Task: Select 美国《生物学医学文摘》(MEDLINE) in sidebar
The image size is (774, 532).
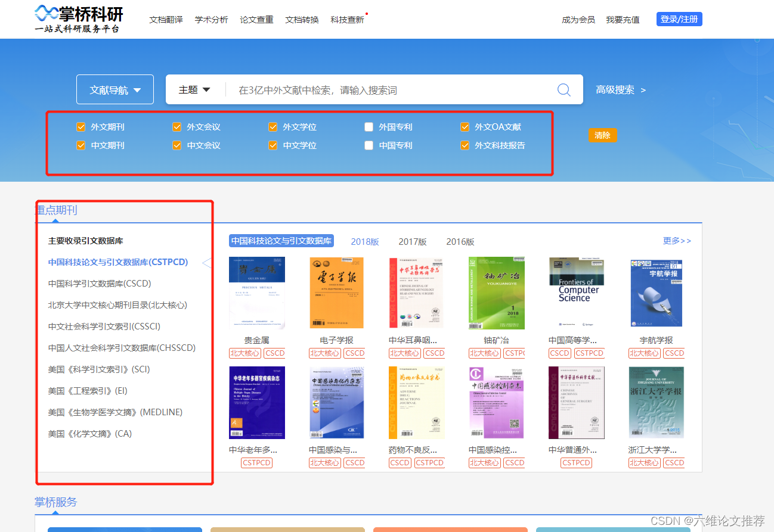Action: click(x=115, y=412)
